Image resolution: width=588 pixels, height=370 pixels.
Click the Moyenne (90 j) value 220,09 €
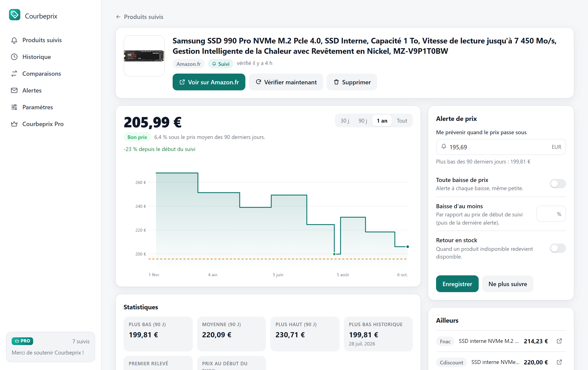pos(217,335)
